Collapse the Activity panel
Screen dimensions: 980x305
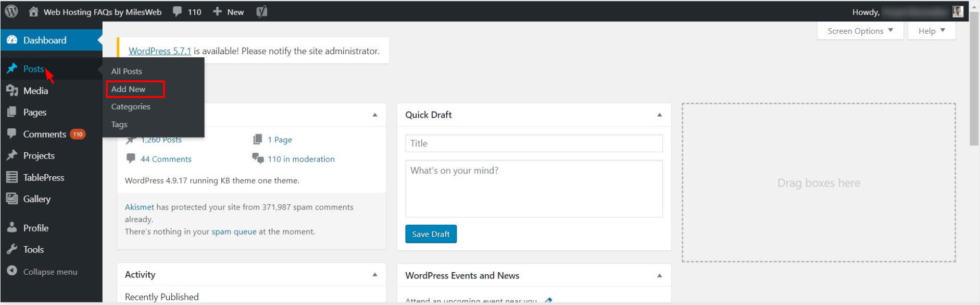[375, 275]
